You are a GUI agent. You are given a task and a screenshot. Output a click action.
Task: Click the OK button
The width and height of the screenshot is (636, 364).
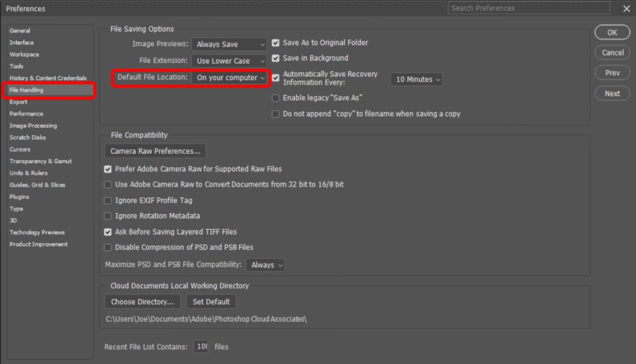click(x=612, y=32)
